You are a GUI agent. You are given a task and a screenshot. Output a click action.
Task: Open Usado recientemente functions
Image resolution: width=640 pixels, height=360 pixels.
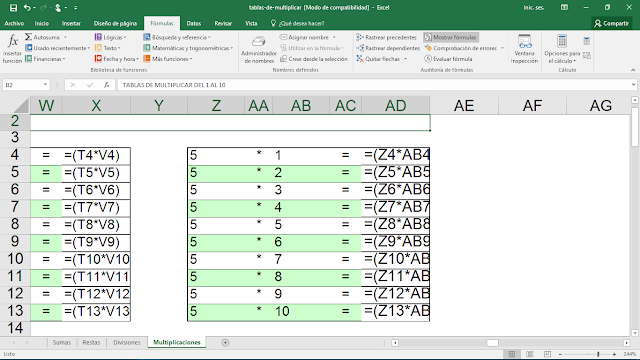(x=58, y=48)
